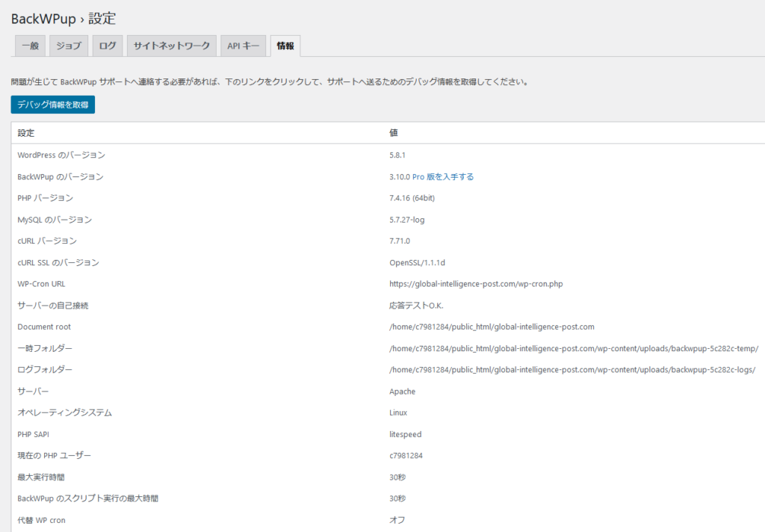Viewport: 765px width, 532px height.
Task: Open the API キー tab
Action: pyautogui.click(x=243, y=46)
